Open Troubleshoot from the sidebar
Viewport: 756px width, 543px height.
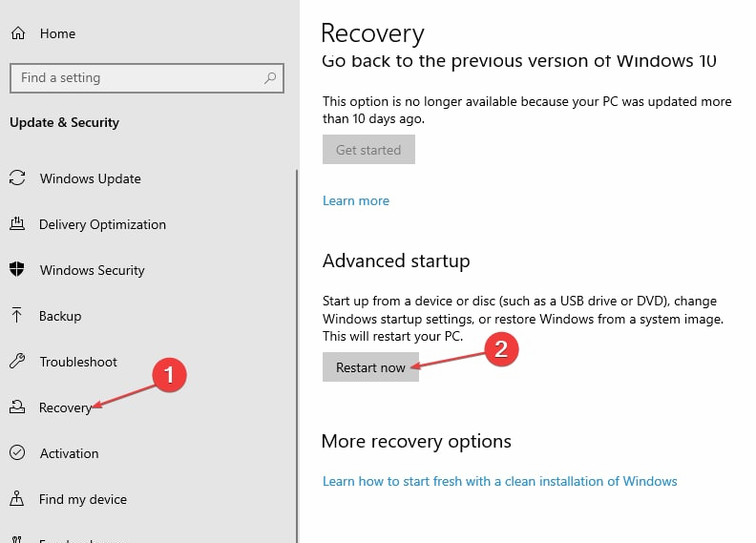78,362
